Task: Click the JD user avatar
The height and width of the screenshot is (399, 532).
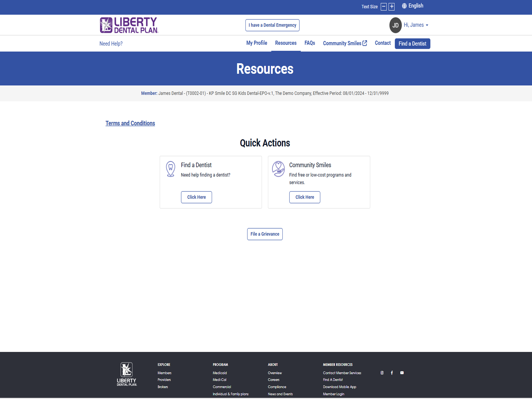Action: click(x=395, y=25)
